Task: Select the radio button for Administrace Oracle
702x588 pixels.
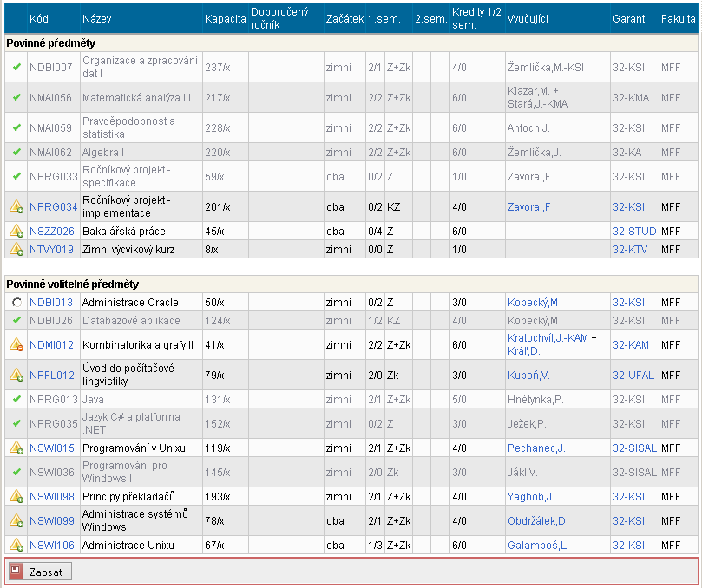Action: 16,303
